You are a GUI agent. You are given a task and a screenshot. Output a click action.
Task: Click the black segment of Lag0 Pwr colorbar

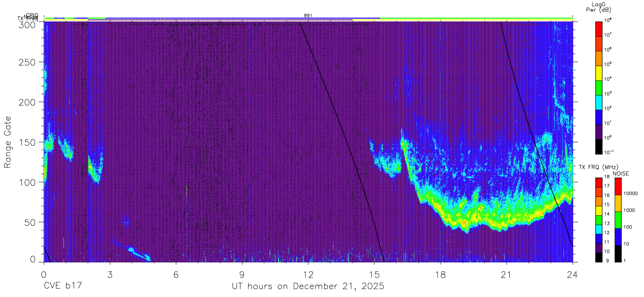[599, 146]
